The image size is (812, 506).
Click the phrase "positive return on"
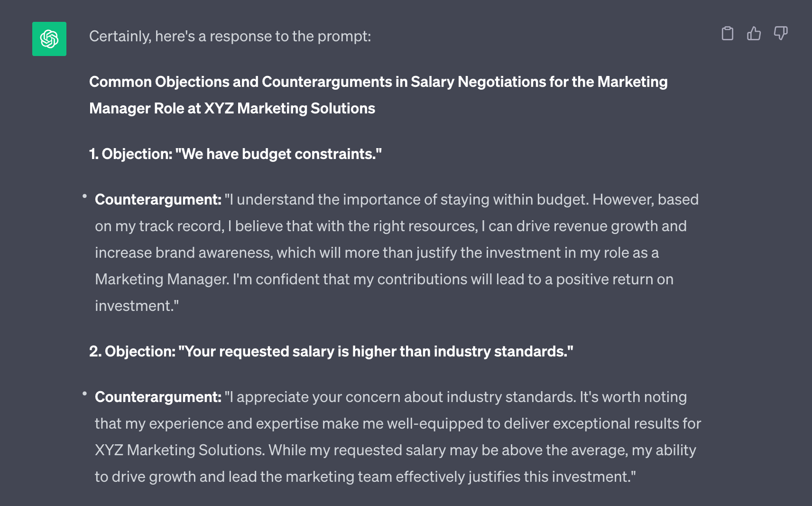pyautogui.click(x=615, y=280)
